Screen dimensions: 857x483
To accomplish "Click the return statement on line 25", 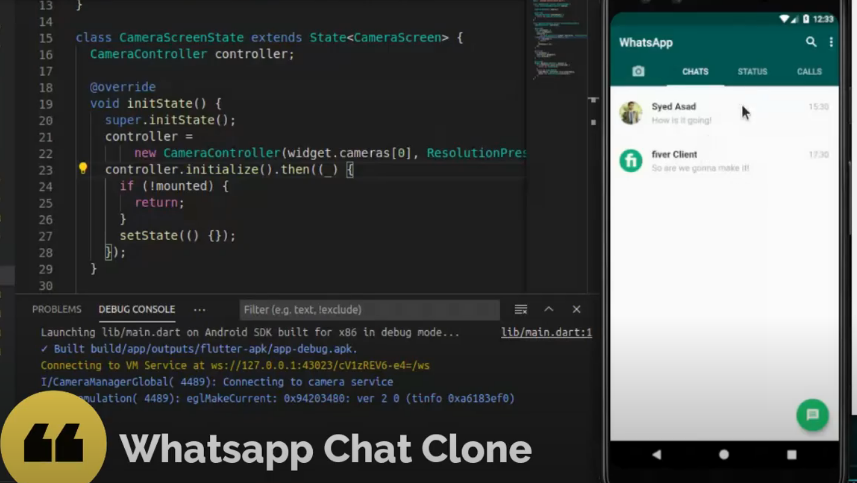I will click(x=160, y=203).
